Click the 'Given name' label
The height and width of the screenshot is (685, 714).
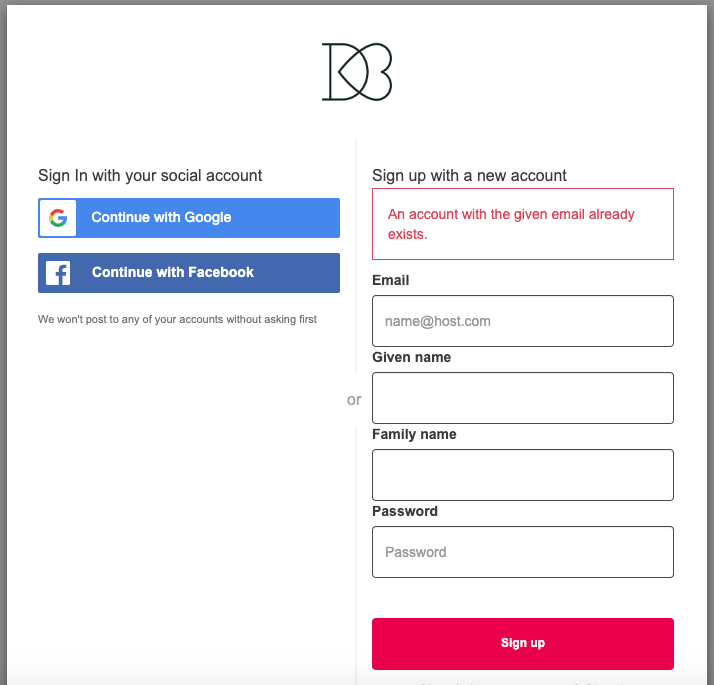411,357
